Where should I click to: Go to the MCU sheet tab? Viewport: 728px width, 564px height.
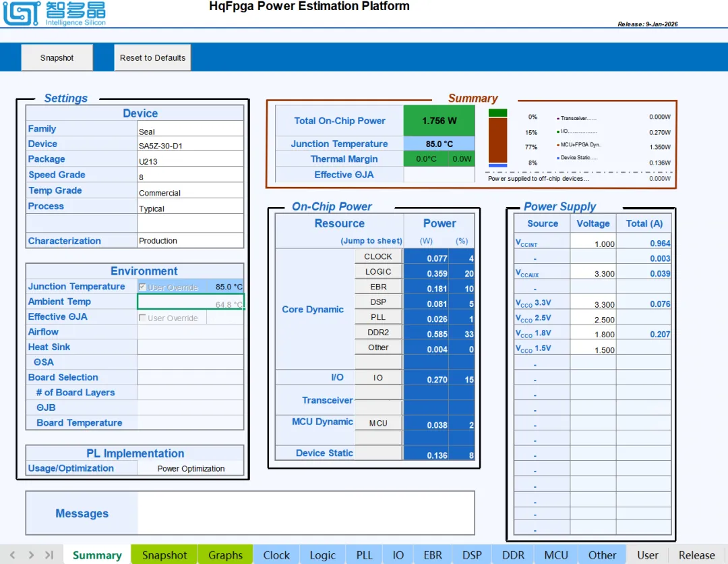coord(556,555)
